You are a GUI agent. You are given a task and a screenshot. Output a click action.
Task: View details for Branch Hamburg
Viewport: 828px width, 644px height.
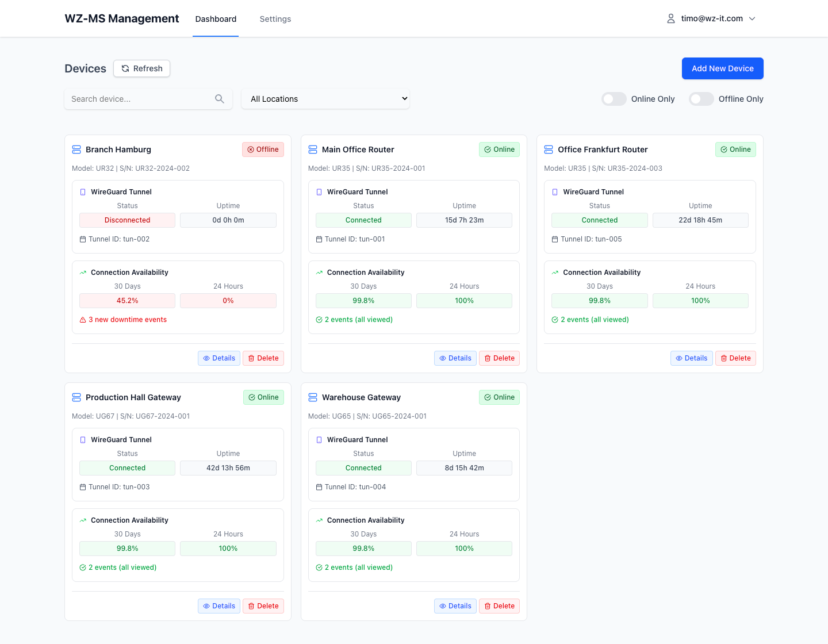pos(219,358)
